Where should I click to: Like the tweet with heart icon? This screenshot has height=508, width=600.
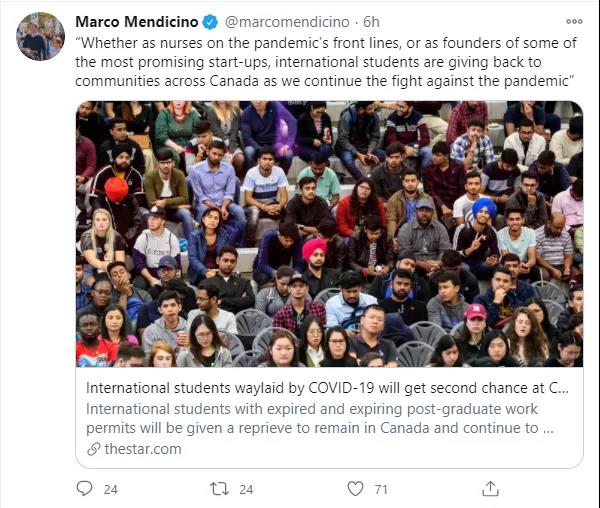coord(355,488)
